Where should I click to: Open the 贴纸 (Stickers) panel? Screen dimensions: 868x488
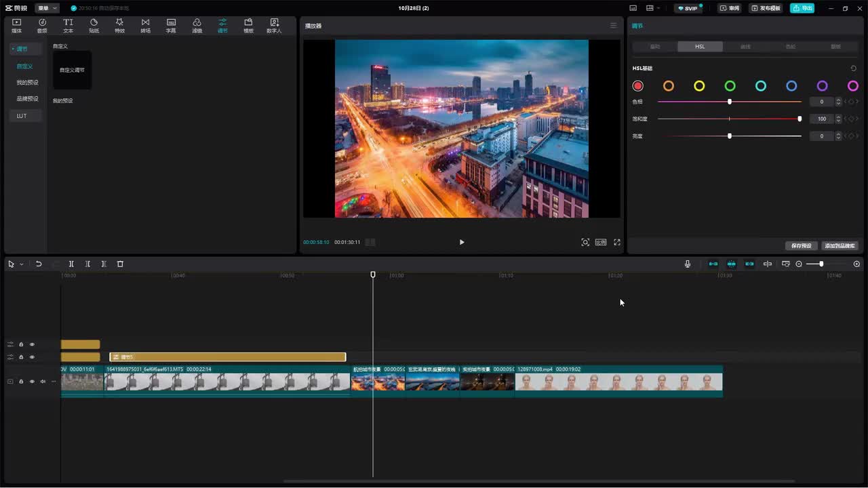94,26
